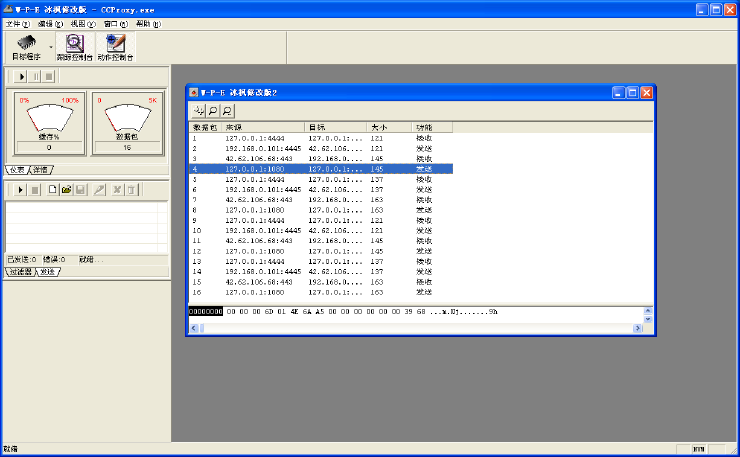Switch to the 过滤器 tab
This screenshot has width=740, height=457.
click(x=20, y=271)
